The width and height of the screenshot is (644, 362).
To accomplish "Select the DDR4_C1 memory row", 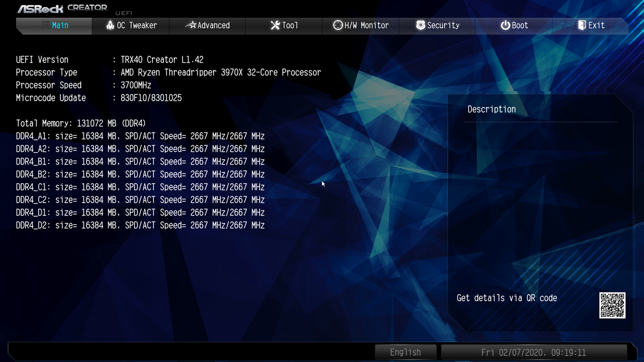I will 140,187.
